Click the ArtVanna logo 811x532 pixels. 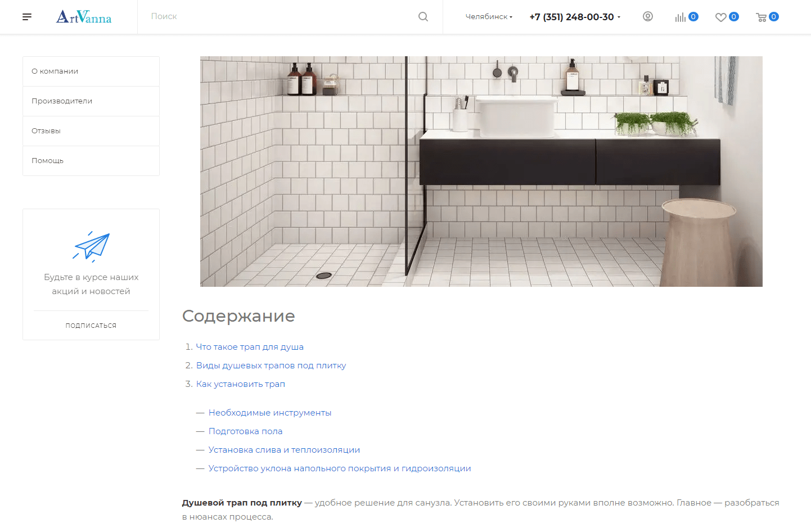84,17
